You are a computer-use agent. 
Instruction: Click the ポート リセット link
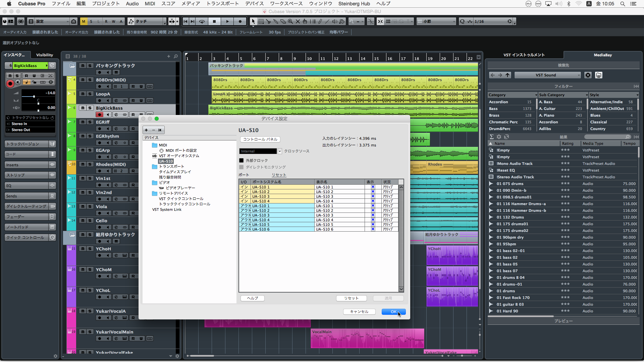pos(279,175)
